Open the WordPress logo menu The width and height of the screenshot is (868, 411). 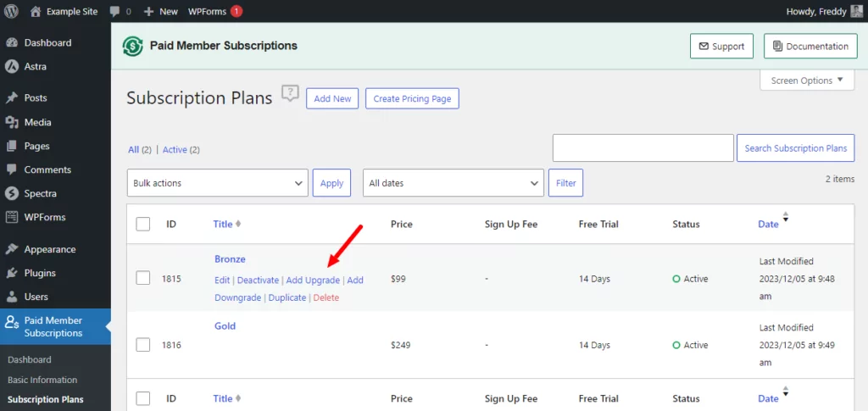click(x=11, y=11)
